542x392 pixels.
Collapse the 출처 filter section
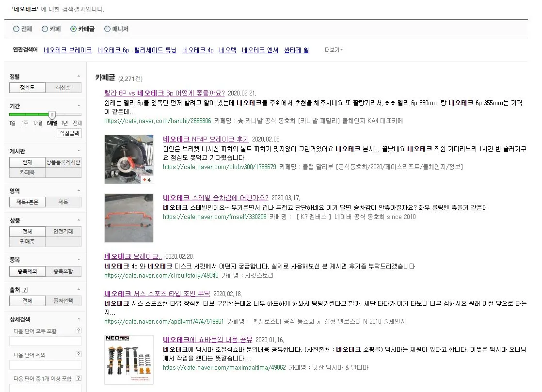pos(79,289)
